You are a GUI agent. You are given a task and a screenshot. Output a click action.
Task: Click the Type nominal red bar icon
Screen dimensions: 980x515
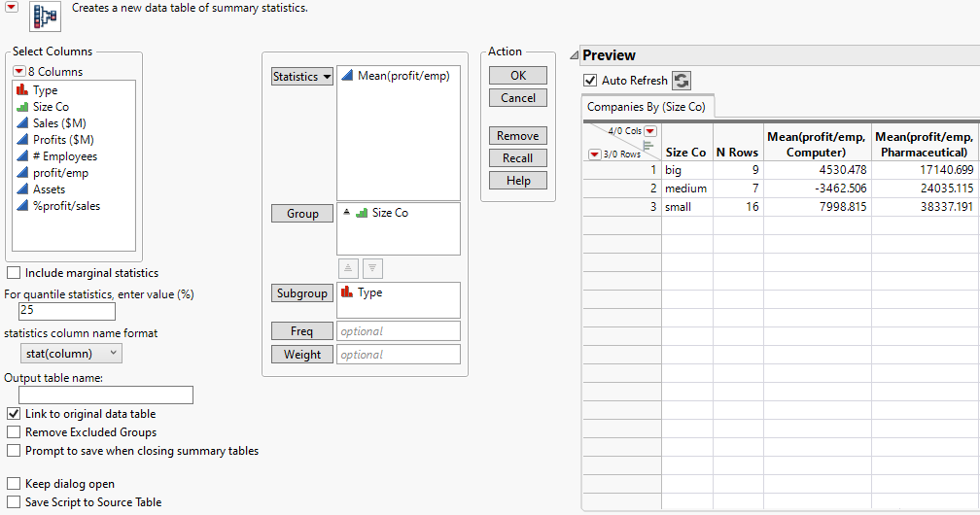(x=21, y=90)
